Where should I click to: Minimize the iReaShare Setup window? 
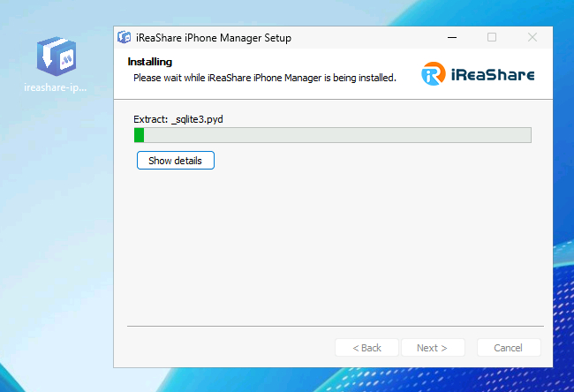[451, 38]
